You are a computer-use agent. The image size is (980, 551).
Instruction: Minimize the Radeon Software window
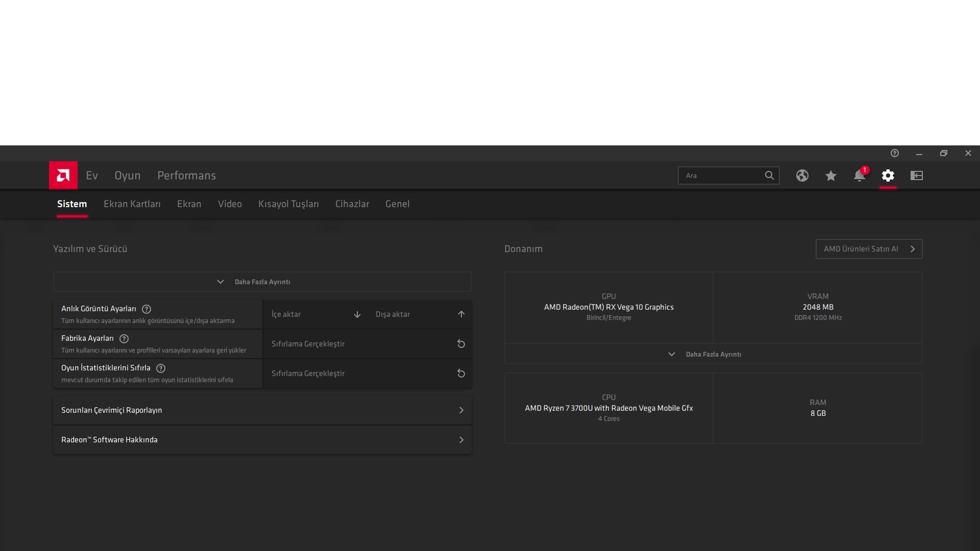click(919, 153)
